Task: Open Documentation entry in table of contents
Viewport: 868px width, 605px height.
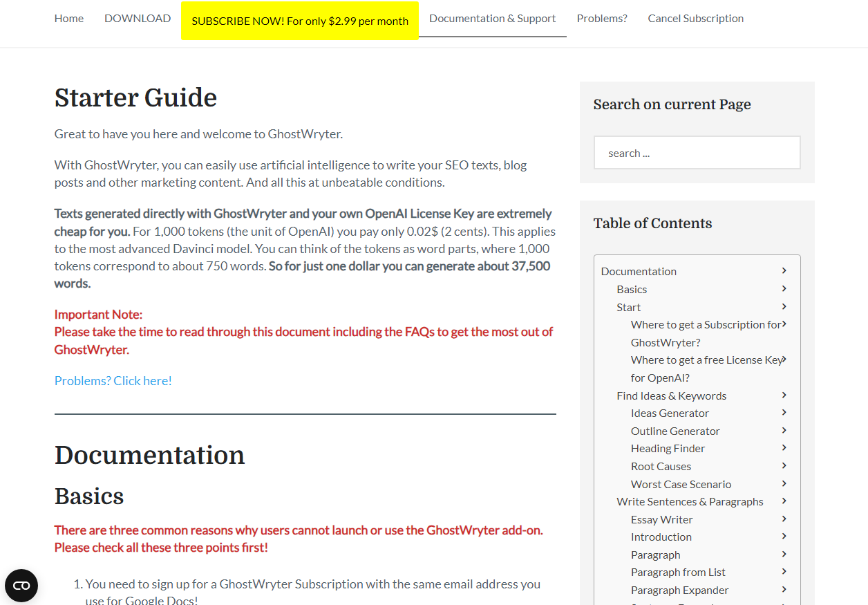Action: pyautogui.click(x=639, y=271)
